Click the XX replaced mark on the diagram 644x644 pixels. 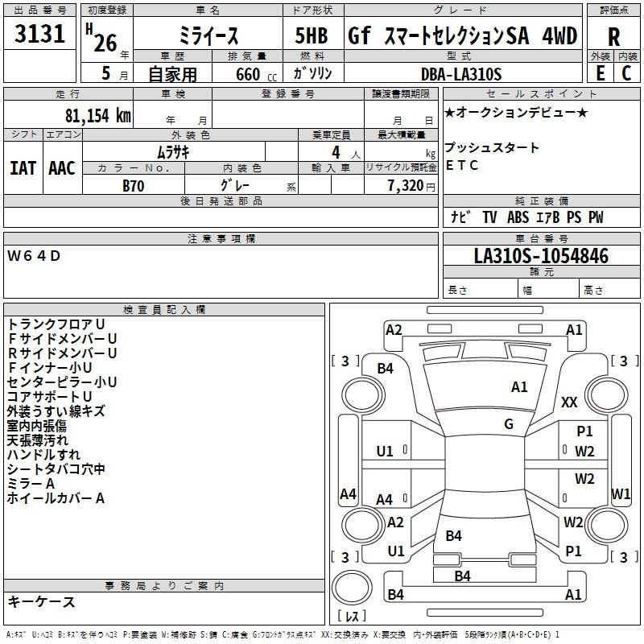point(569,402)
